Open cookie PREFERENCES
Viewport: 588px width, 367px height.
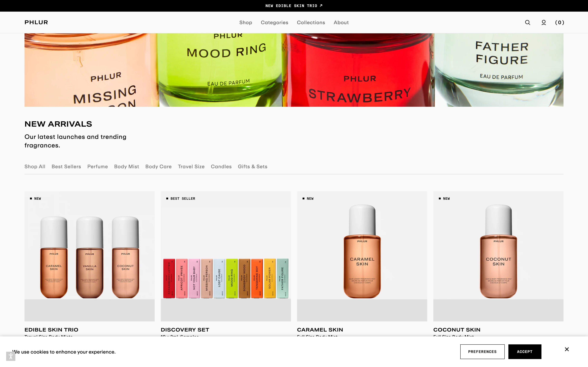(x=482, y=351)
